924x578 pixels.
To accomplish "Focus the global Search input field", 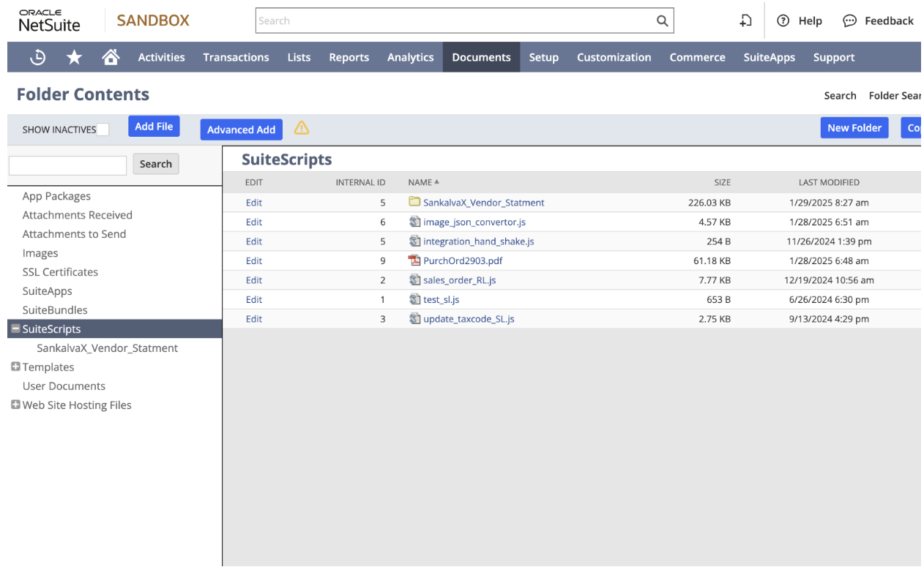I will tap(454, 20).
